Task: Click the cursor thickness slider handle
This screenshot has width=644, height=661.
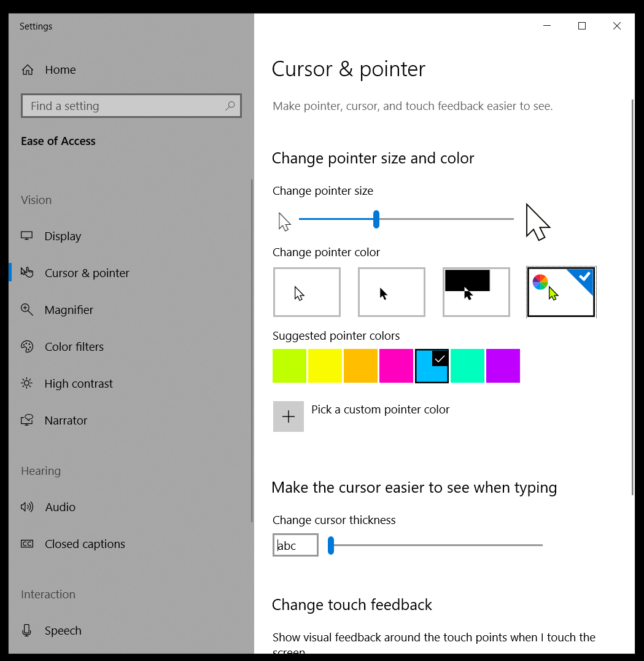Action: click(331, 546)
